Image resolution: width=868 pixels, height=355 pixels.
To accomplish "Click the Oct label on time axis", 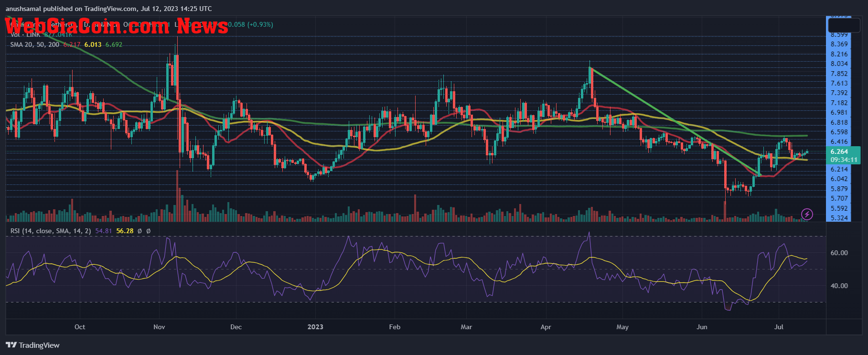I will [x=80, y=327].
